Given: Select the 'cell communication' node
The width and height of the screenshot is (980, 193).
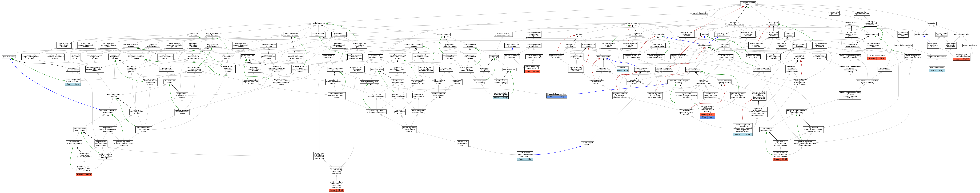Looking at the screenshot, I should tap(658, 34).
